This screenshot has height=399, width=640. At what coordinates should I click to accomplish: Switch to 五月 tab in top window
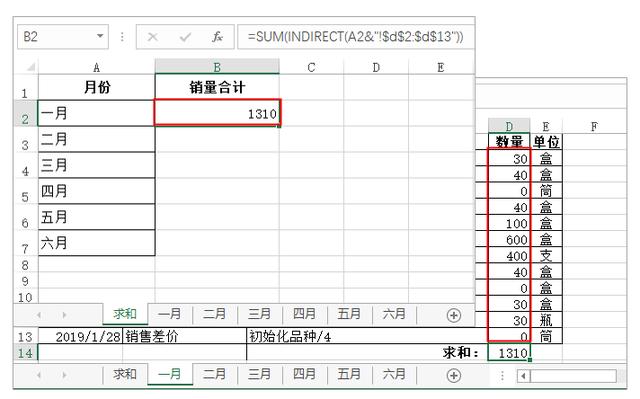pos(349,314)
